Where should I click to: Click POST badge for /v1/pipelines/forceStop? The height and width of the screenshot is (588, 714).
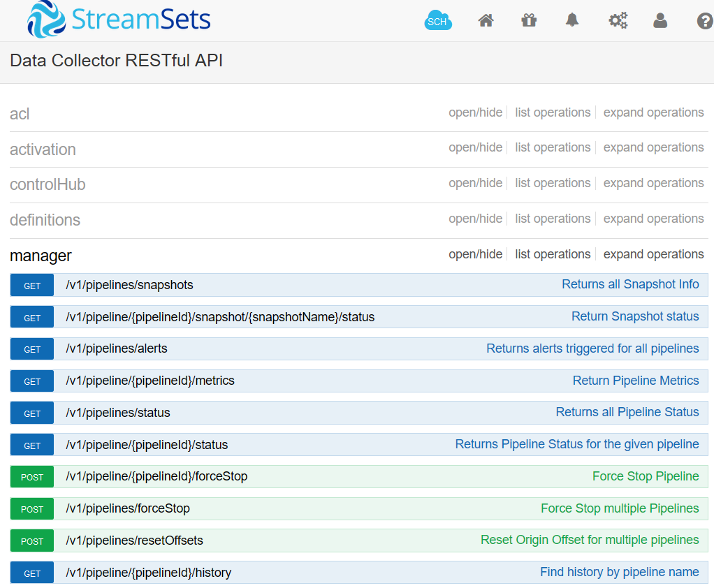pyautogui.click(x=32, y=509)
